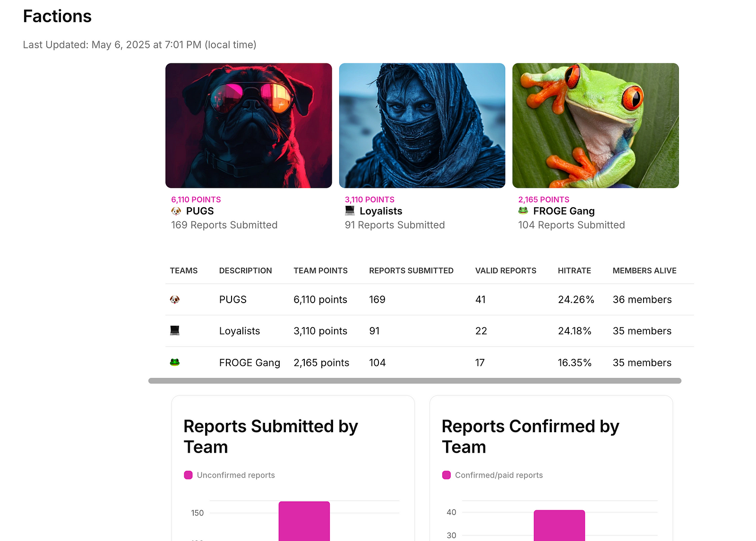Click '2,165 POINTS' label on FROGE Gang card
756x541 pixels.
click(x=544, y=200)
